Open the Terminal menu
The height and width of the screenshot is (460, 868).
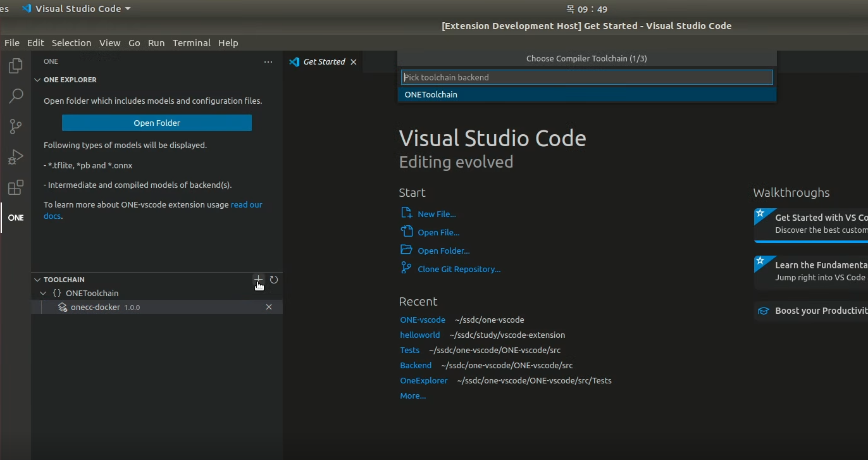click(x=192, y=42)
